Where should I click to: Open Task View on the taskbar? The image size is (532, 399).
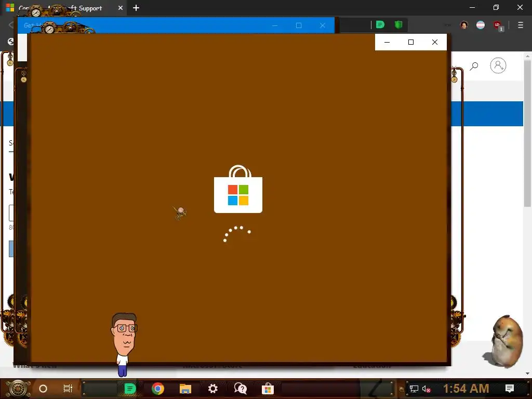(68, 389)
